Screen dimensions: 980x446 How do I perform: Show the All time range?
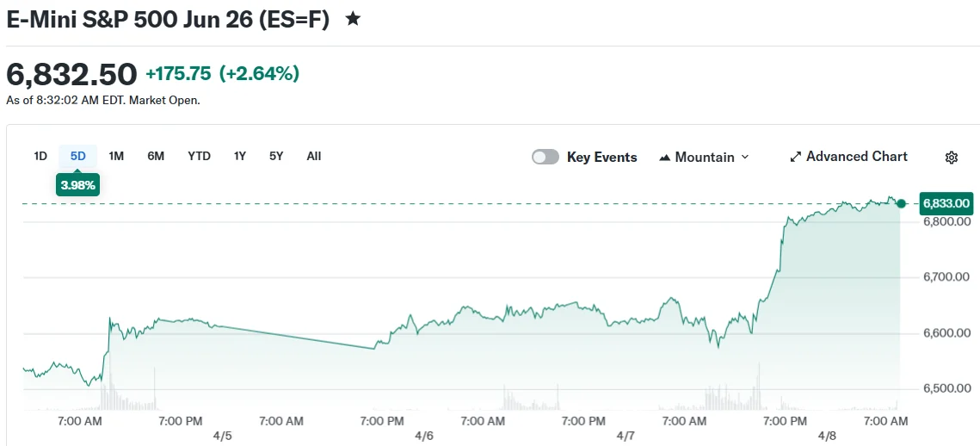click(x=314, y=157)
